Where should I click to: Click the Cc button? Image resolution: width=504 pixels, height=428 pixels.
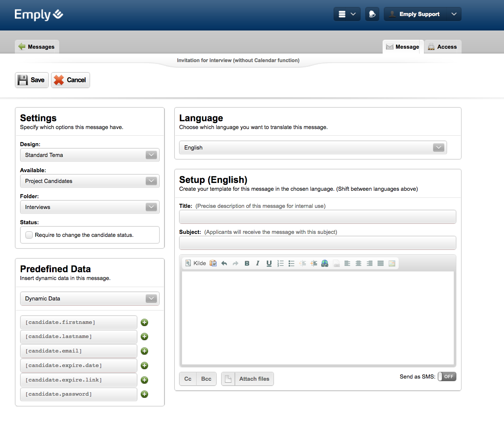(188, 379)
